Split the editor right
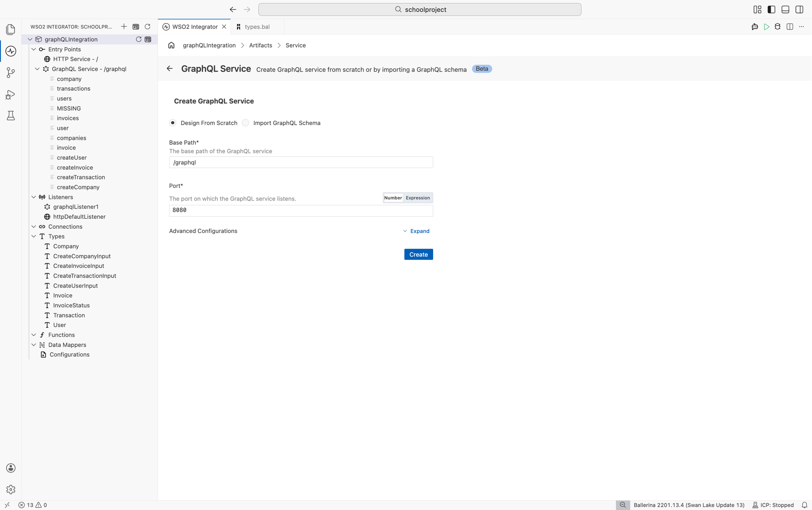This screenshot has height=510, width=812. click(790, 27)
